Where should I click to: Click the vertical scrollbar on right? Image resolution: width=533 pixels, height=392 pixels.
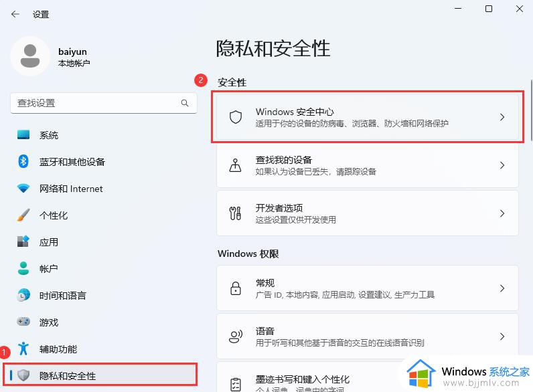click(x=531, y=110)
